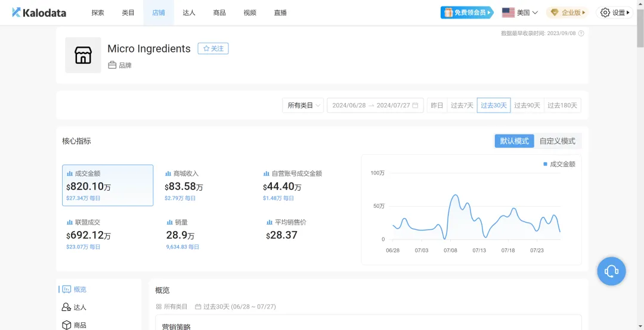Image resolution: width=644 pixels, height=330 pixels.
Task: Open 达人 in the side menu
Action: pos(75,307)
